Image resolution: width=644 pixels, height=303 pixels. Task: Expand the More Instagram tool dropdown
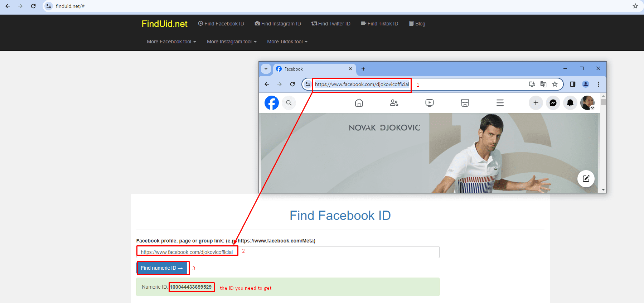[232, 42]
